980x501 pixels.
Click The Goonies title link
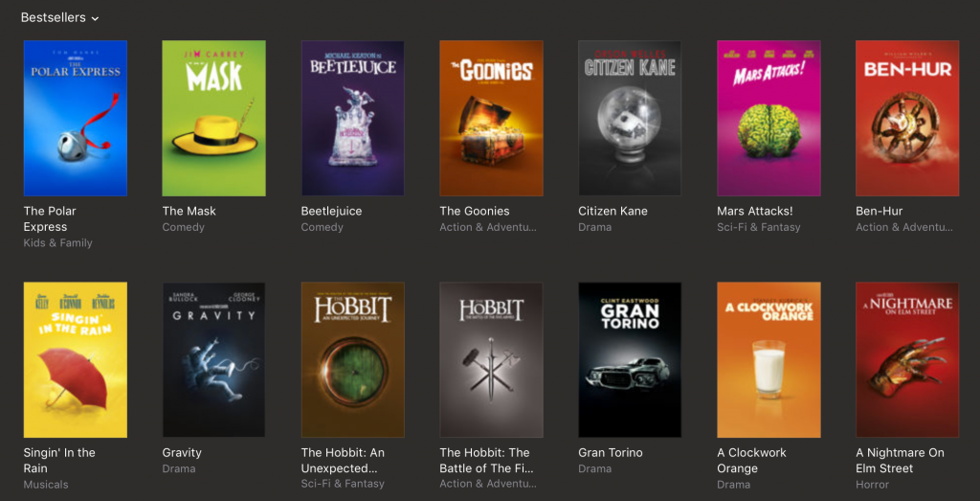pos(475,211)
